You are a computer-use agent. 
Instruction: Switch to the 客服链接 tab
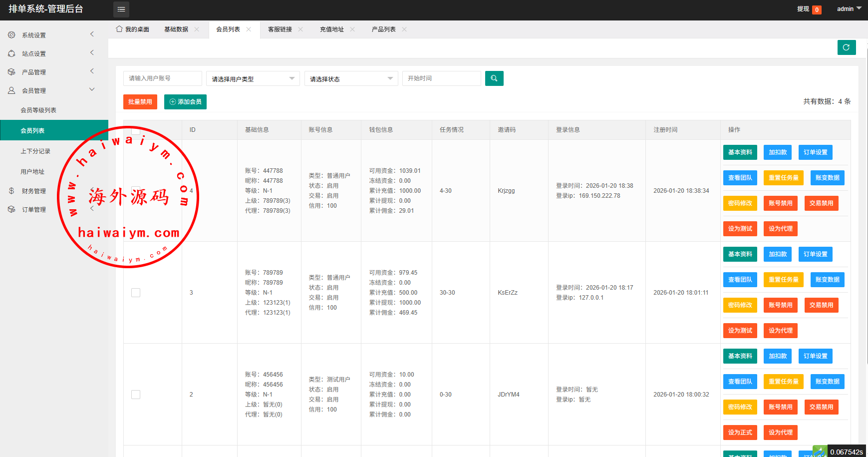pos(280,29)
